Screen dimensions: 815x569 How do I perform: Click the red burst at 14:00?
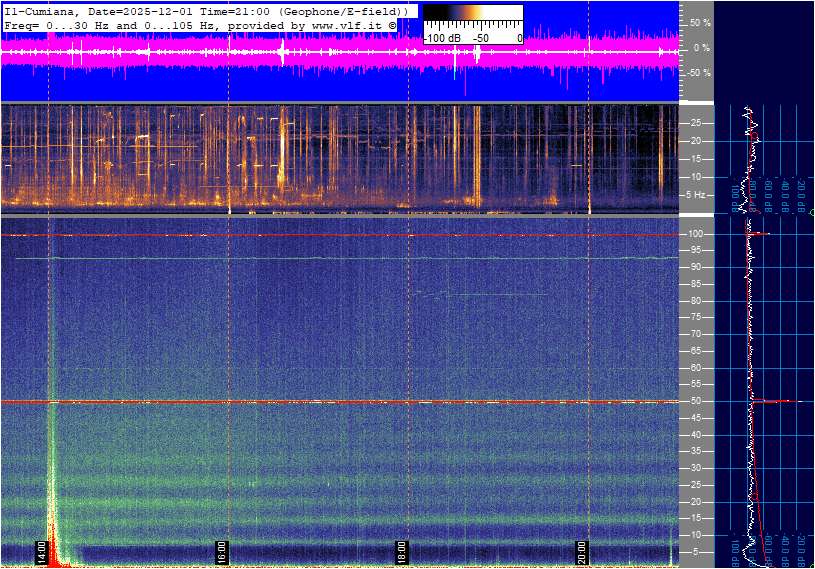coord(53,558)
